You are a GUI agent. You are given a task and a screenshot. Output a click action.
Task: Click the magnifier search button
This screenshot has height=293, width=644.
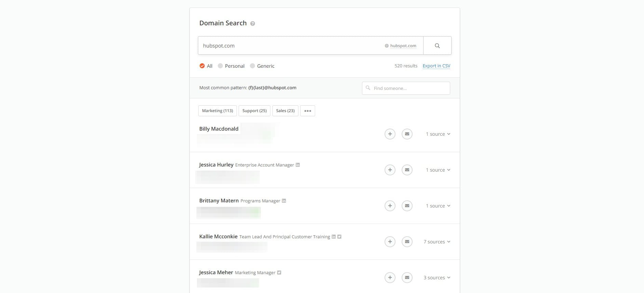(437, 45)
